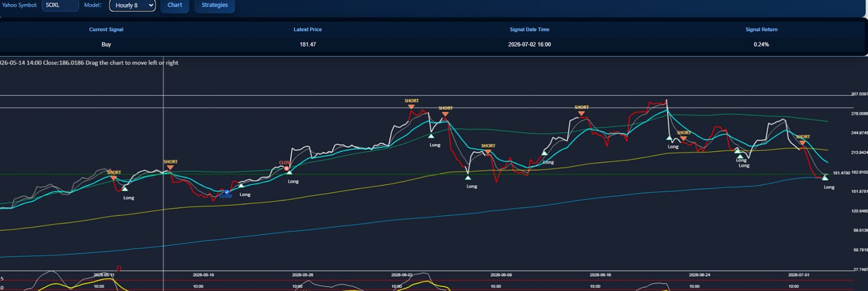Click the Long marker just right of red CLOSE
868x291 pixels.
tap(290, 177)
